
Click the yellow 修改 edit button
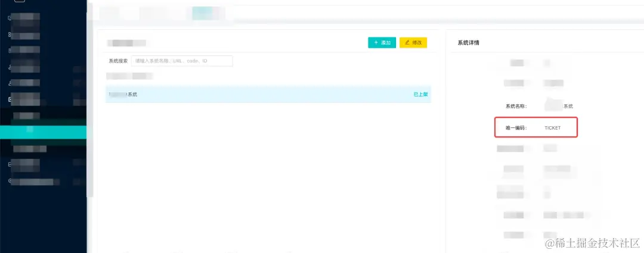413,43
